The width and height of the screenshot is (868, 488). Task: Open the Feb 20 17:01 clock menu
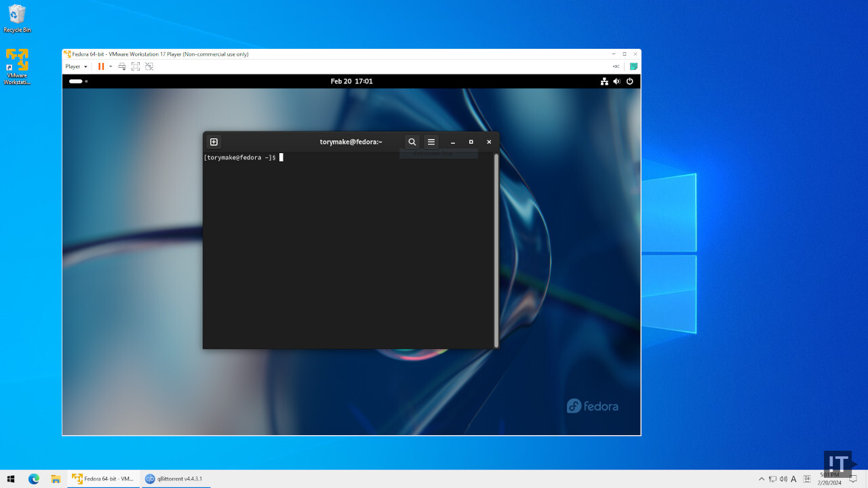(x=351, y=81)
